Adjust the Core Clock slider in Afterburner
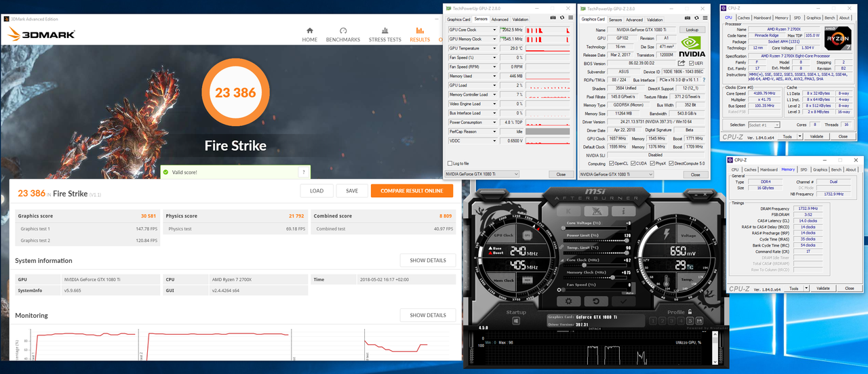Viewport: 868px width, 374px height. point(595,266)
